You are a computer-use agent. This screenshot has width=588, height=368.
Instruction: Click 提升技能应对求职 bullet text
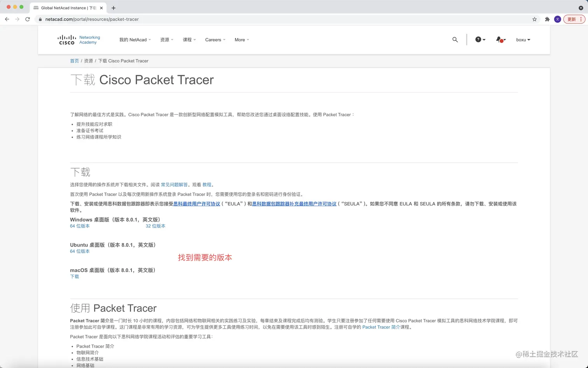tap(94, 124)
